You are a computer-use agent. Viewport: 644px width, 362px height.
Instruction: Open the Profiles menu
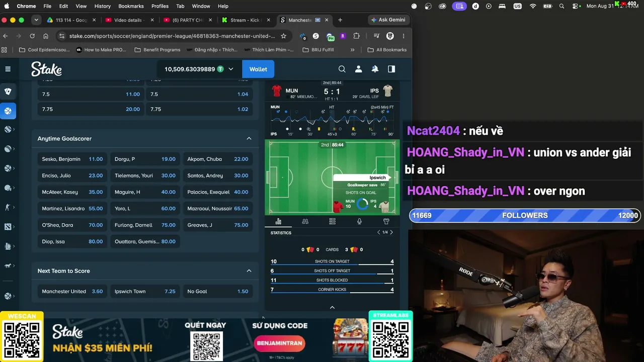point(160,6)
